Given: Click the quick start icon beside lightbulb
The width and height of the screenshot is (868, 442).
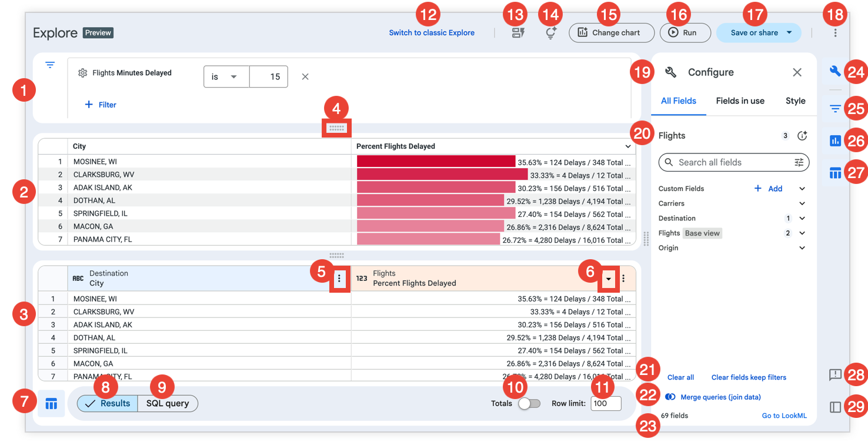Looking at the screenshot, I should pos(518,33).
